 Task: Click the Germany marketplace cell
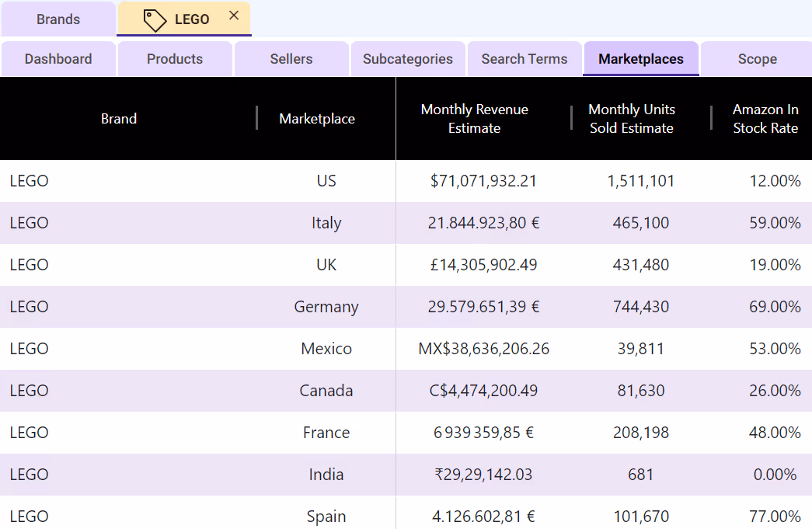(x=326, y=307)
